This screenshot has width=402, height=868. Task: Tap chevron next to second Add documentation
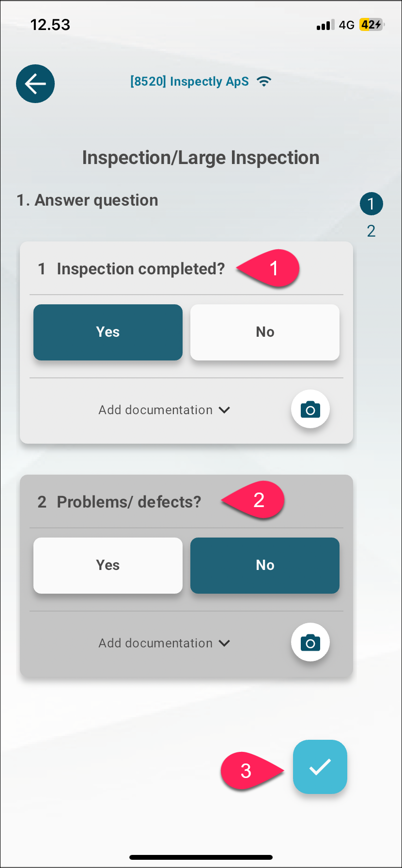click(224, 643)
